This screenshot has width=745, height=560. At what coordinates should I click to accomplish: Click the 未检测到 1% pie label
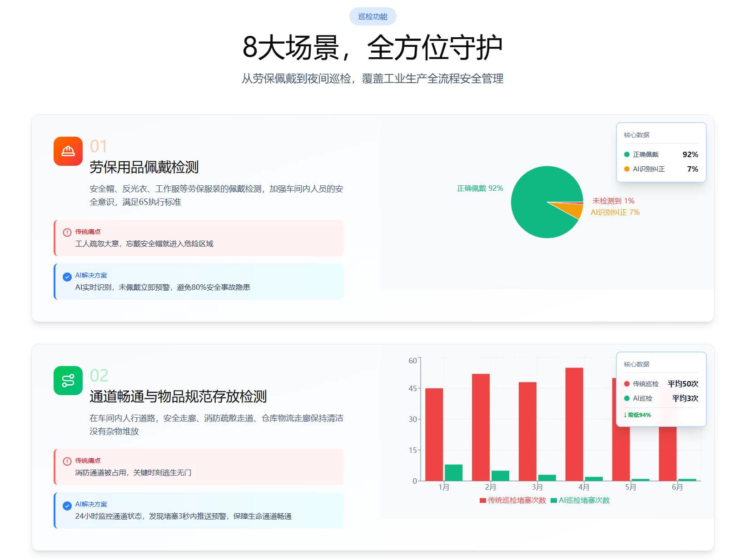click(613, 201)
